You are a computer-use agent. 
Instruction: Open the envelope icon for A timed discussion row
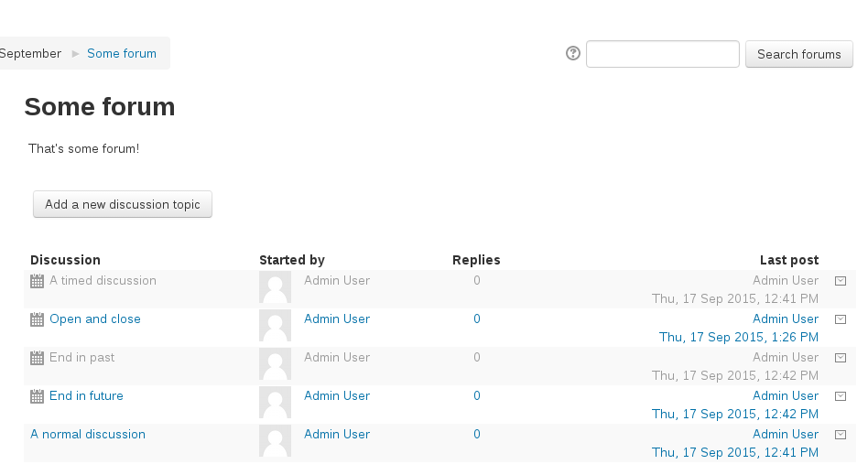(x=841, y=281)
